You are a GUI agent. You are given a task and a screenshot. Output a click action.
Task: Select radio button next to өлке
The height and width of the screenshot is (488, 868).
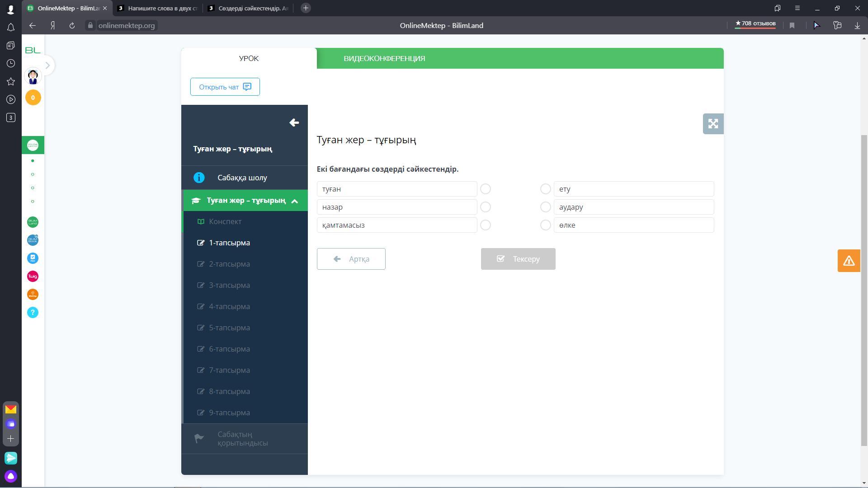tap(545, 225)
